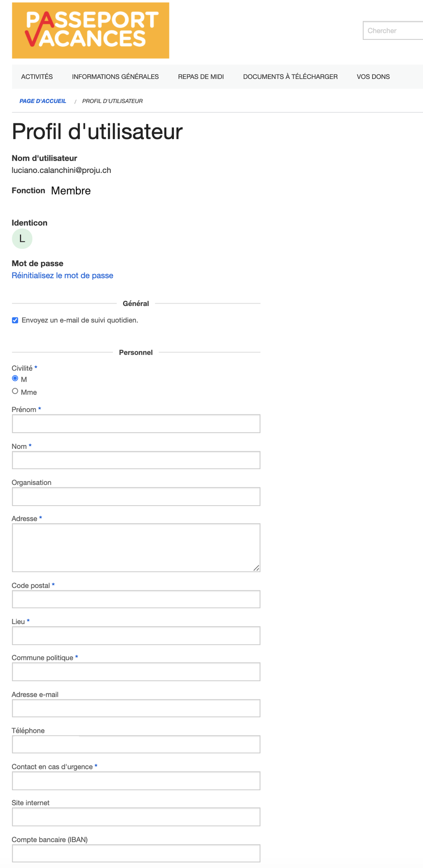The width and height of the screenshot is (423, 868).
Task: Uncheck the daily follow-up e-mail checkbox
Action: (15, 320)
